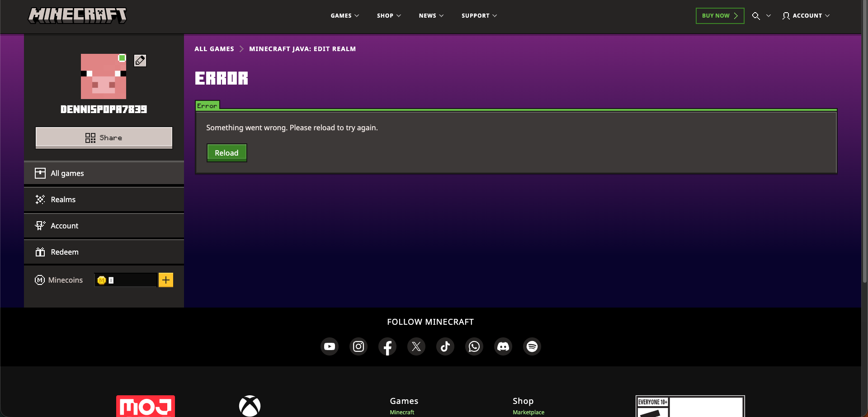Click the Minecraft Java: Edit Realm breadcrumb
Image resolution: width=868 pixels, height=417 pixels.
click(x=302, y=49)
